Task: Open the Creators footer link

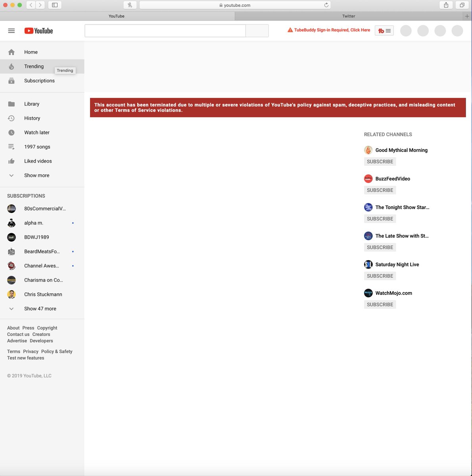Action: [x=41, y=334]
